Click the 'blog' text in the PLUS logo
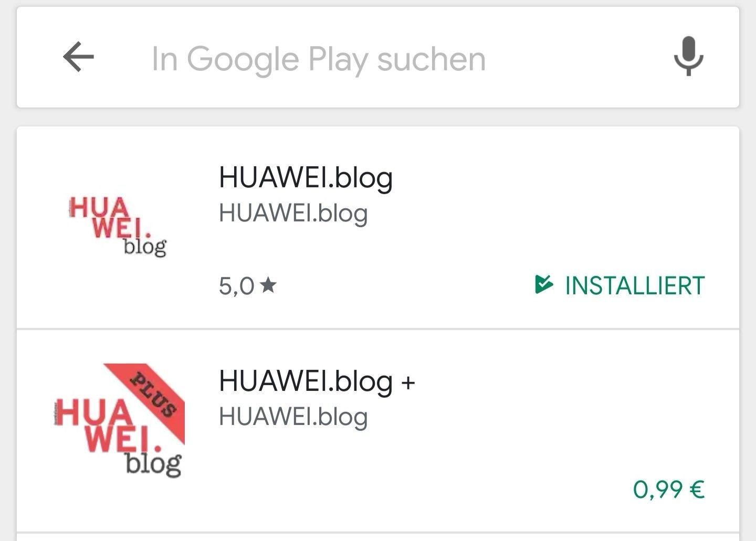Viewport: 756px width, 541px height. coord(153,463)
